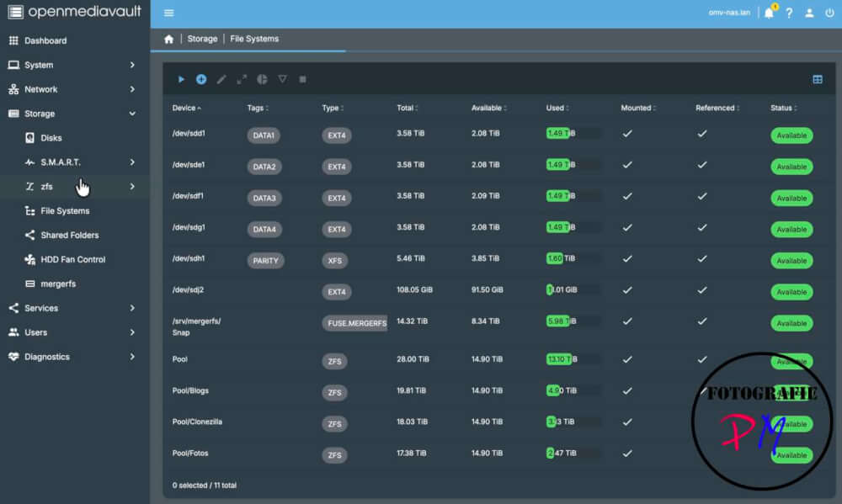This screenshot has height=504, width=842.
Task: Click the PARITY tag chip
Action: click(x=265, y=261)
